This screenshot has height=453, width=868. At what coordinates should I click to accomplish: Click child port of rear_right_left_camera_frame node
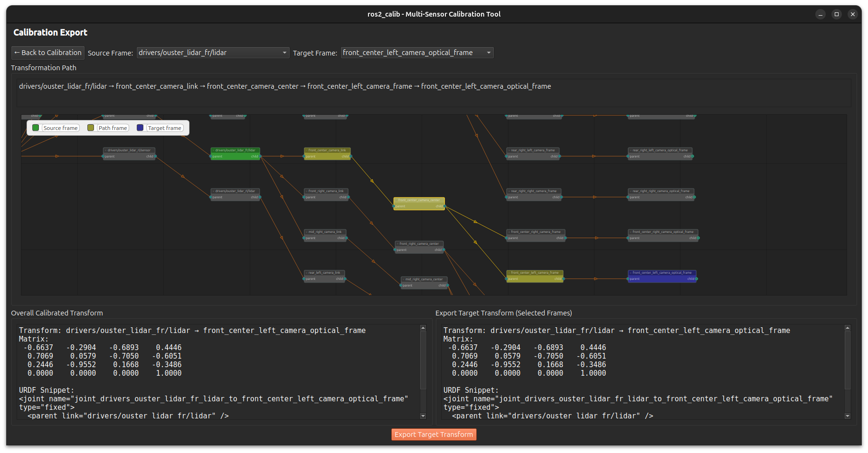coord(559,156)
